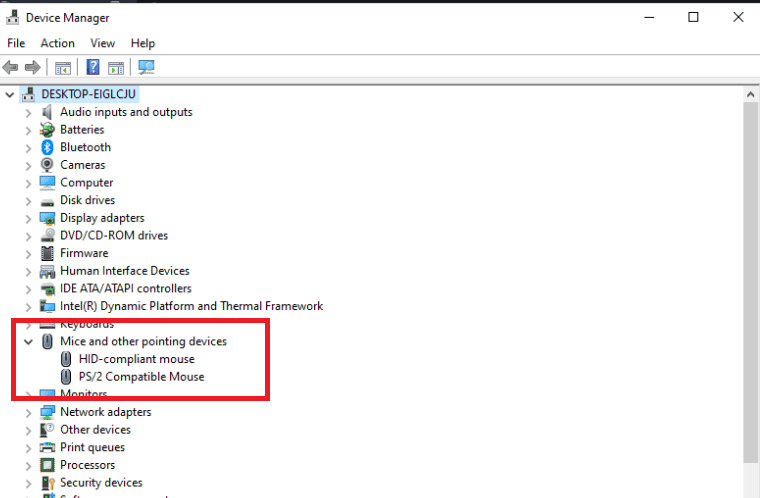Open the File menu
This screenshot has height=498, width=760.
click(x=16, y=43)
